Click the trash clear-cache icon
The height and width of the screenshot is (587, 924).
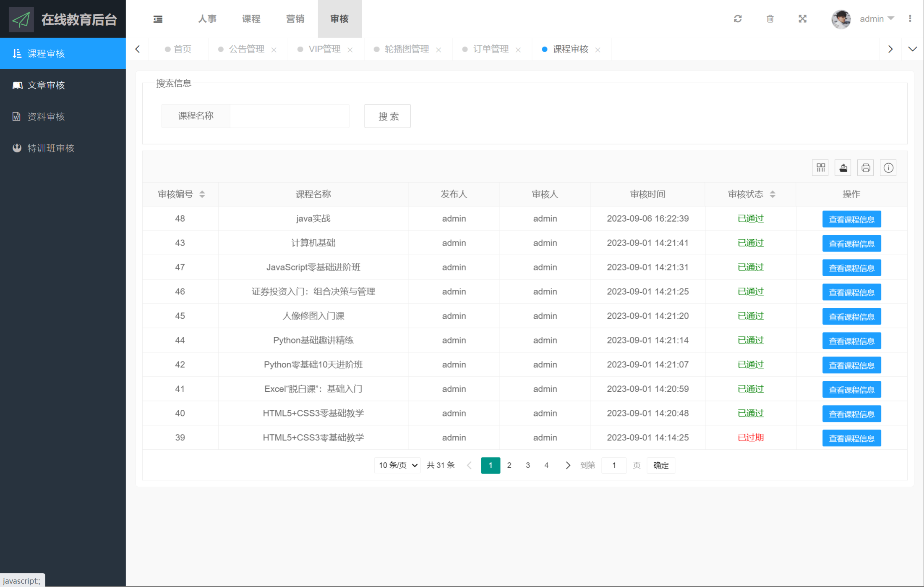pos(770,19)
